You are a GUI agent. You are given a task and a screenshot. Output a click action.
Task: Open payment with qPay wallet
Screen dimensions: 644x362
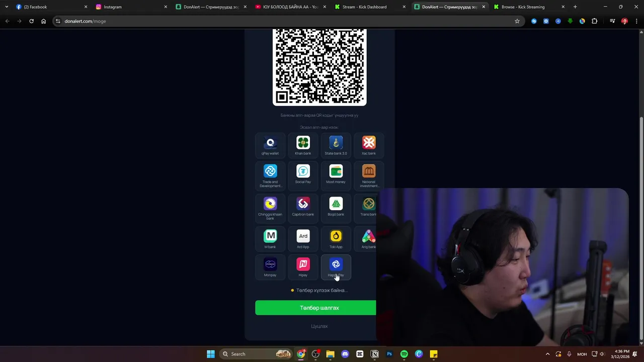(x=270, y=146)
